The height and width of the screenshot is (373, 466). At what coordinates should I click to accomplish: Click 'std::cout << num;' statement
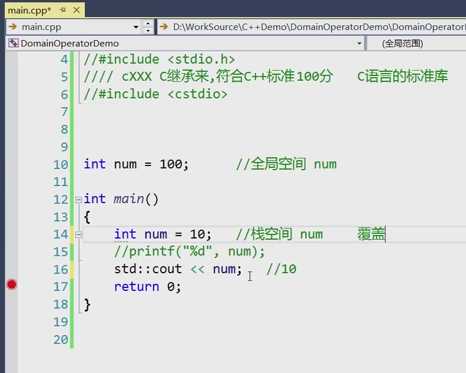pyautogui.click(x=178, y=269)
